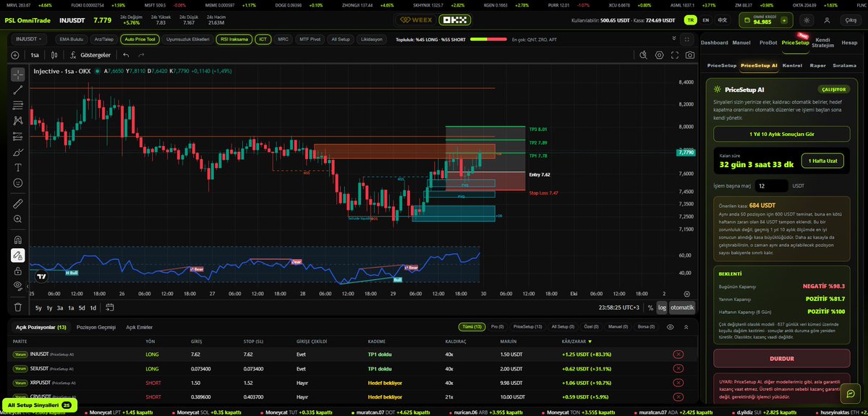Screen dimensions: 868x416
Task: Click the işlem başına marj input field
Action: point(772,186)
